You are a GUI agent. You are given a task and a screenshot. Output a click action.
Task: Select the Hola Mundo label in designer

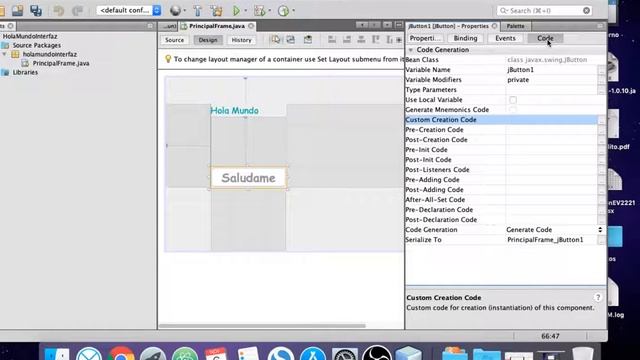[234, 111]
